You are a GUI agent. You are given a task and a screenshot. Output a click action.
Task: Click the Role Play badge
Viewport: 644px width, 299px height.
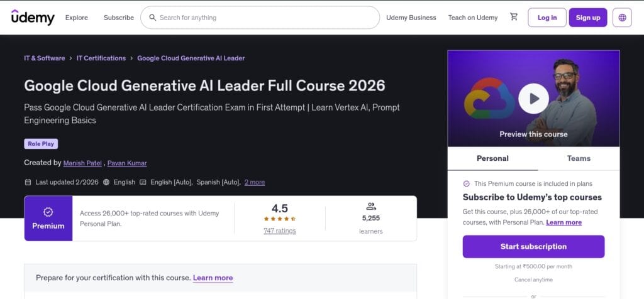coord(41,144)
